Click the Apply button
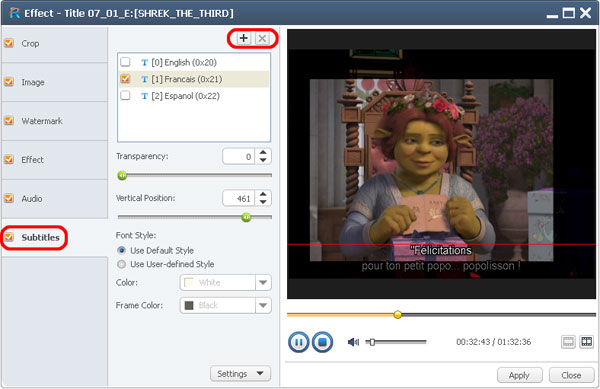 [520, 375]
